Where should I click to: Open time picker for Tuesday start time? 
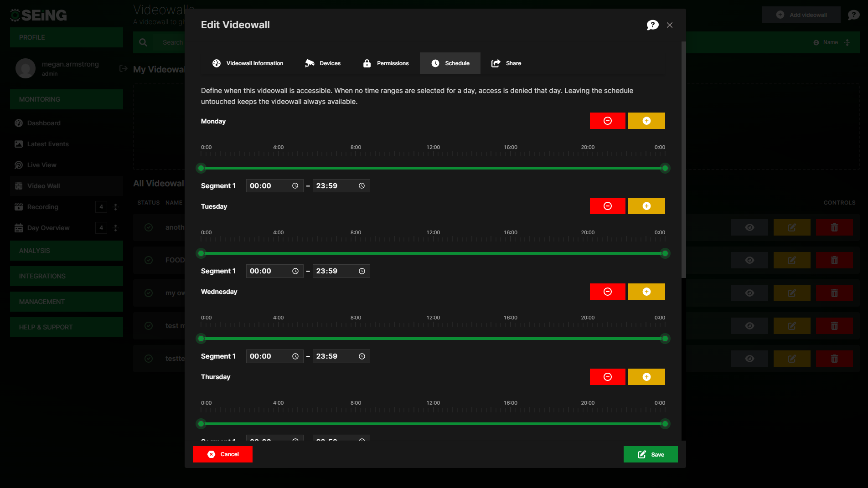(295, 271)
